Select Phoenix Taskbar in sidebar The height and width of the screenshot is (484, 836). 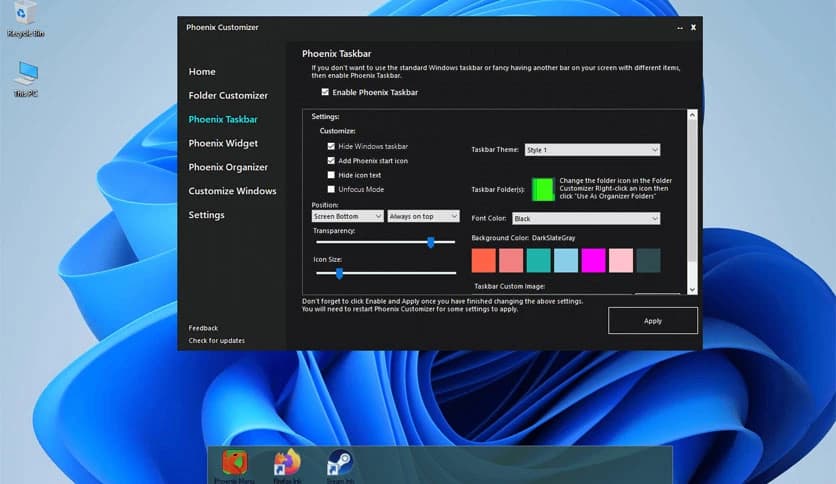tap(223, 119)
